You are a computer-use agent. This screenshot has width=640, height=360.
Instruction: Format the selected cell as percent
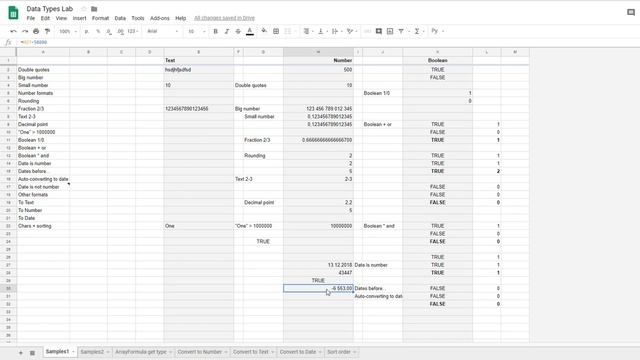pos(98,31)
